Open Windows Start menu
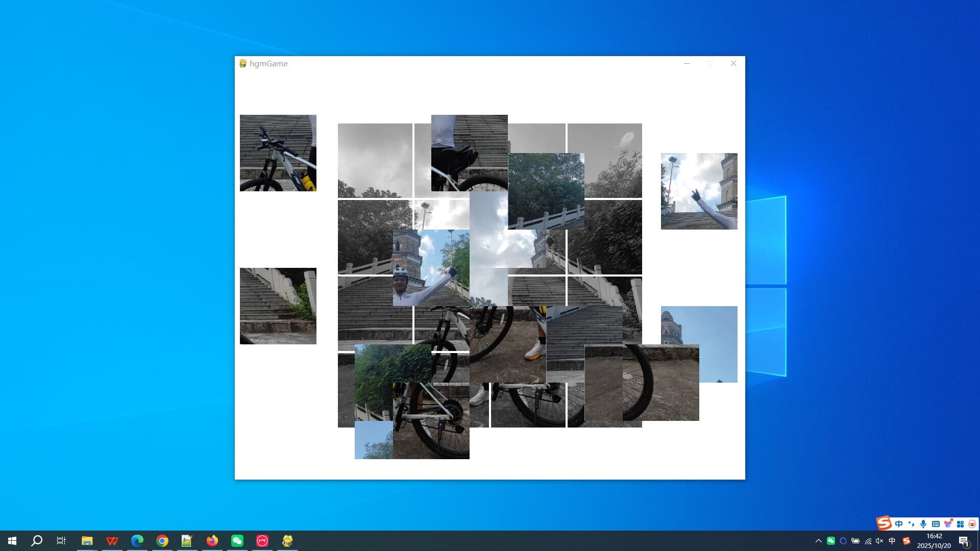 [12, 541]
